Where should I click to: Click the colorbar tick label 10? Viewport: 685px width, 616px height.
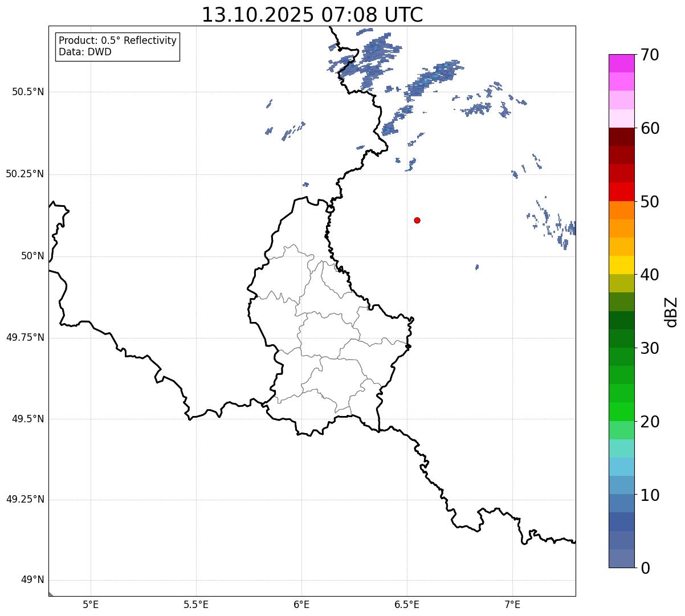650,495
